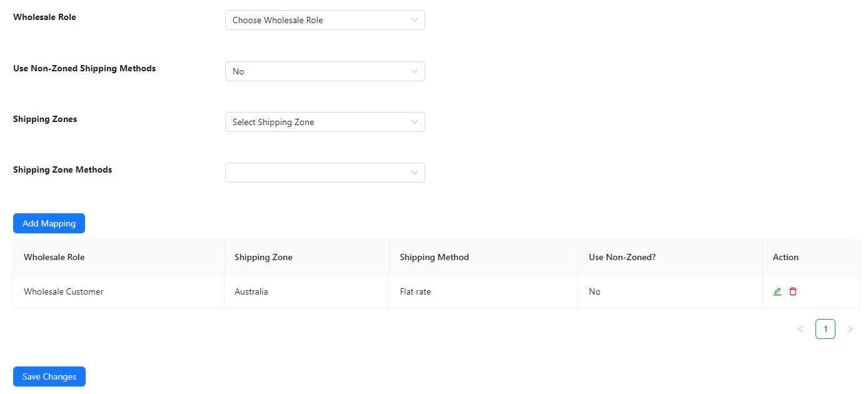Image resolution: width=868 pixels, height=394 pixels.
Task: Click the Wholesale Role column header
Action: [x=54, y=257]
